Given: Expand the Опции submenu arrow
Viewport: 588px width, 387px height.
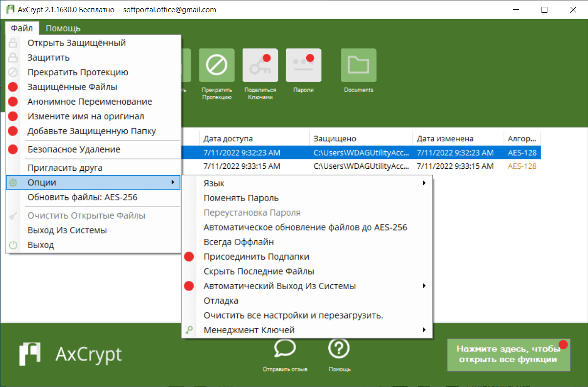Looking at the screenshot, I should 172,182.
